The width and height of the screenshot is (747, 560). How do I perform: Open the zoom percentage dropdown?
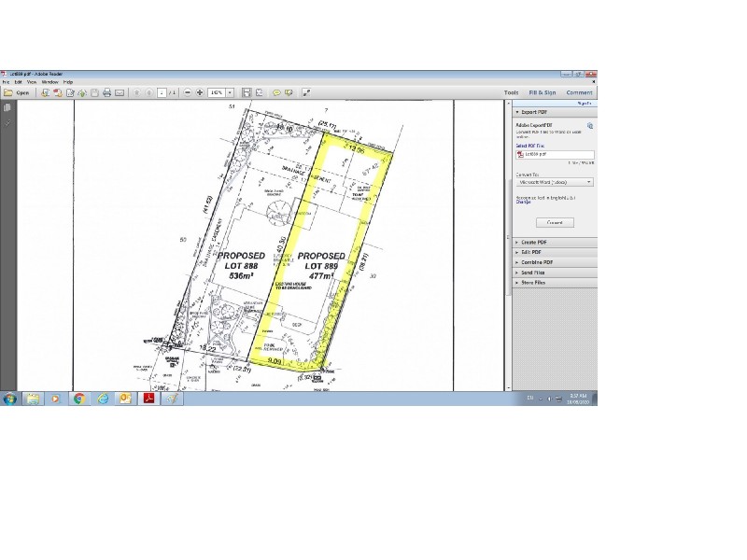(230, 92)
